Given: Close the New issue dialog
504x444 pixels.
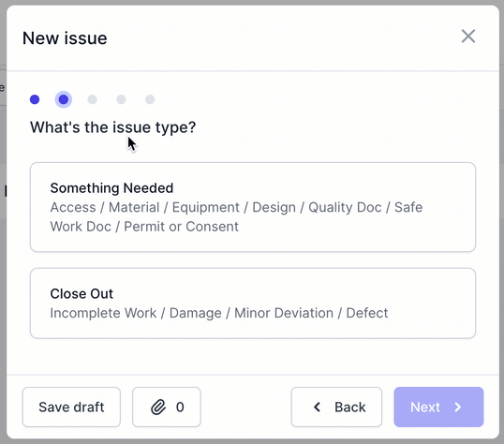Looking at the screenshot, I should pos(468,36).
